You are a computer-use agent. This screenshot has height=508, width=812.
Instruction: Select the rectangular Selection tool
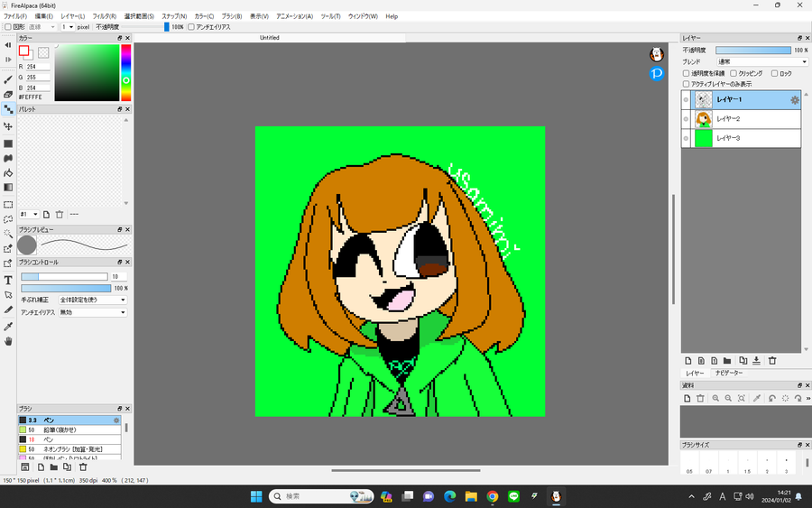(8, 205)
